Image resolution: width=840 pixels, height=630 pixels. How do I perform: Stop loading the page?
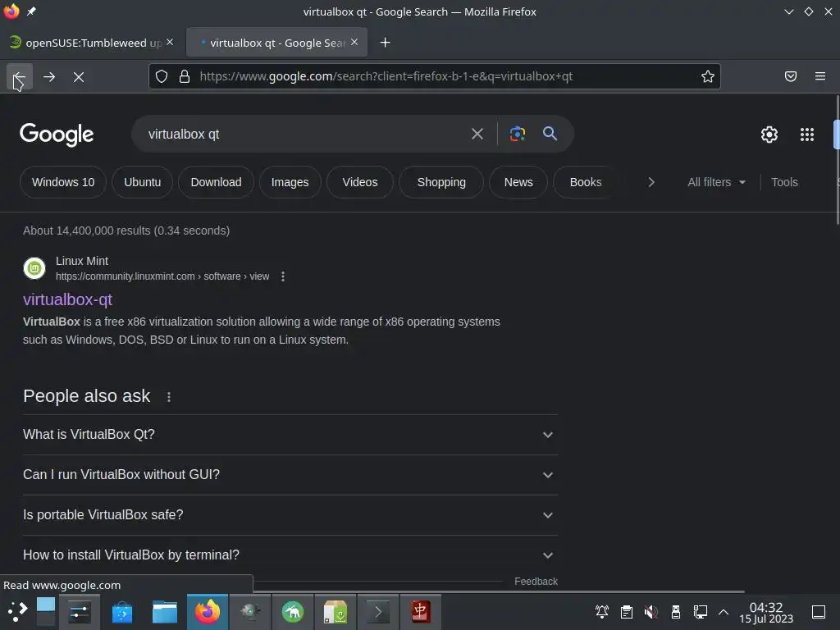[79, 77]
